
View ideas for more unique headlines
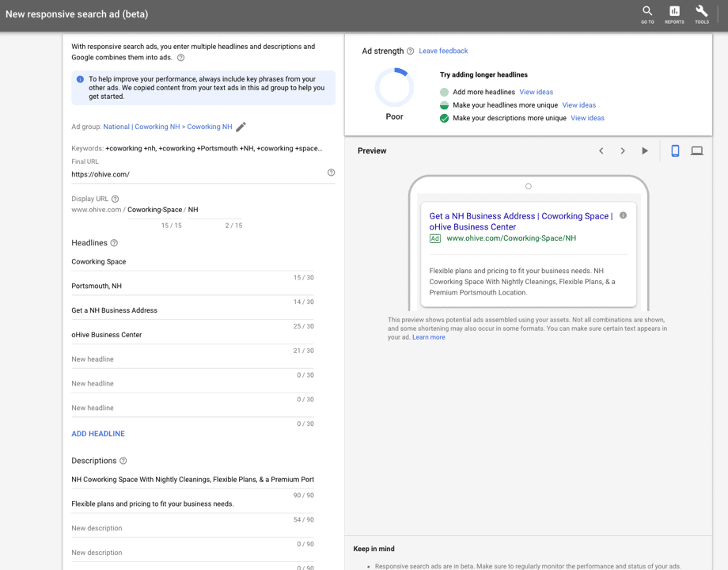pyautogui.click(x=579, y=105)
